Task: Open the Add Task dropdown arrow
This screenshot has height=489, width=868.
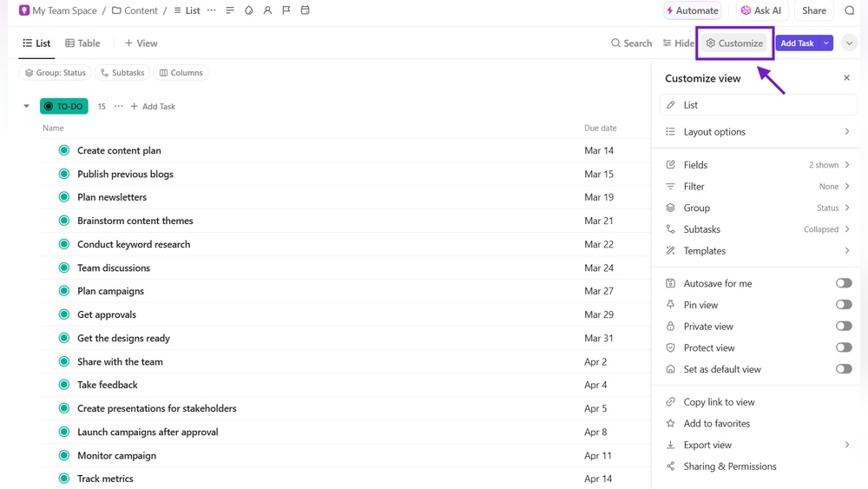Action: click(826, 43)
